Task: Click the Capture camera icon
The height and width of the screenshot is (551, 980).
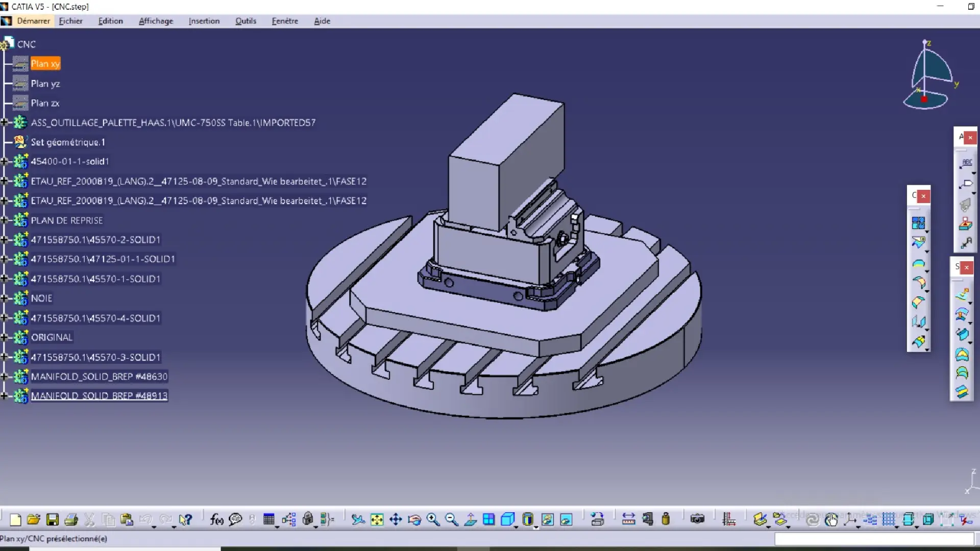Action: pos(697,519)
